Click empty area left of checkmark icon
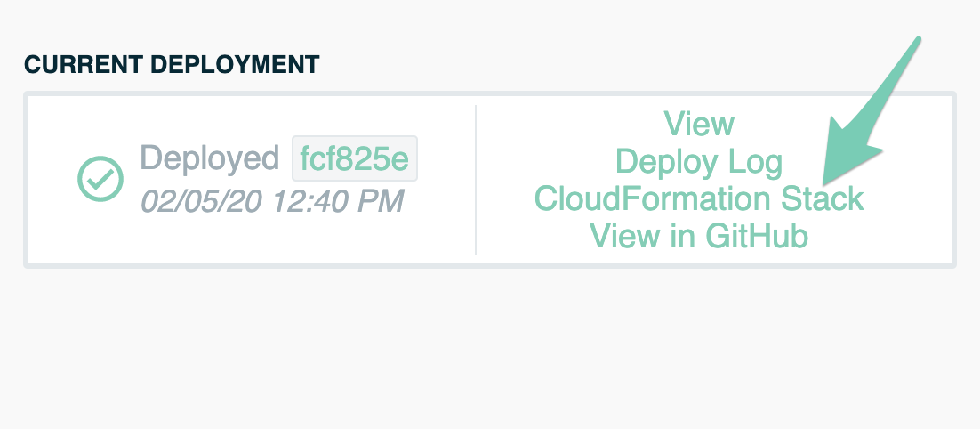This screenshot has width=980, height=429. [52, 180]
